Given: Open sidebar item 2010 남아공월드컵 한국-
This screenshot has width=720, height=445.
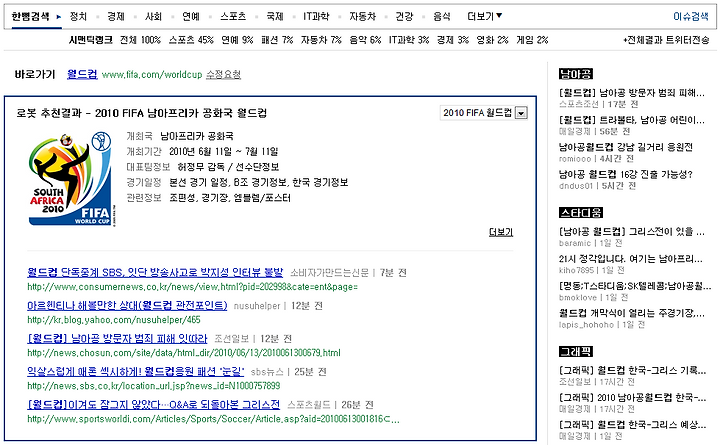Looking at the screenshot, I should point(632,397).
